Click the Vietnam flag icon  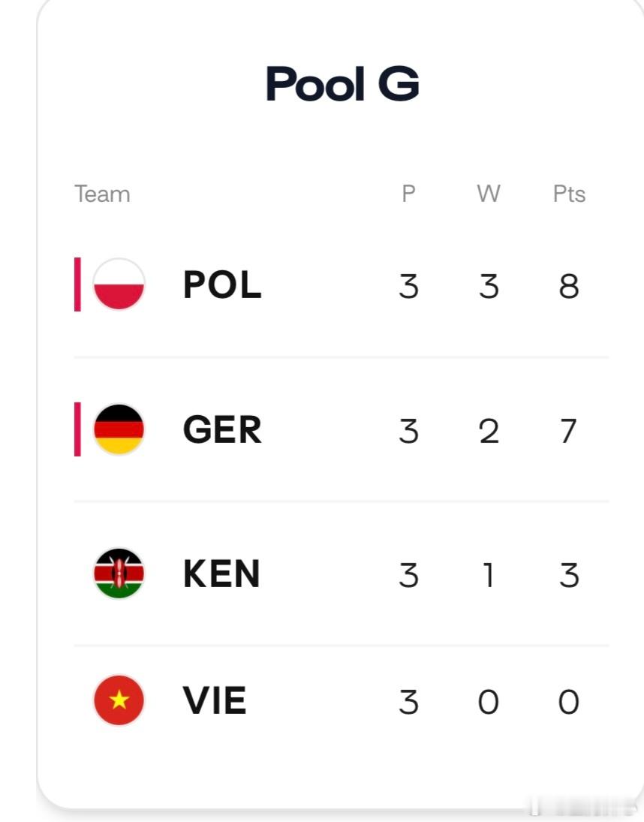[x=119, y=700]
